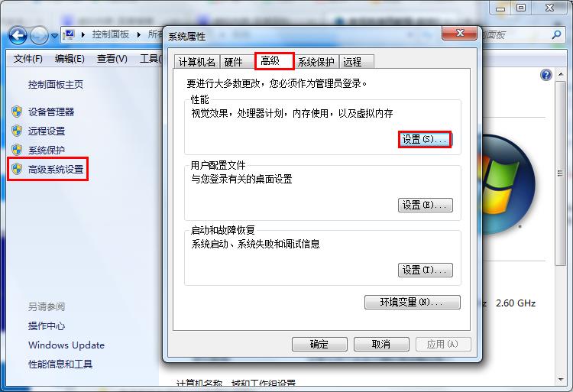Switch to the 计算机名 tab
The width and height of the screenshot is (573, 392).
[x=197, y=62]
